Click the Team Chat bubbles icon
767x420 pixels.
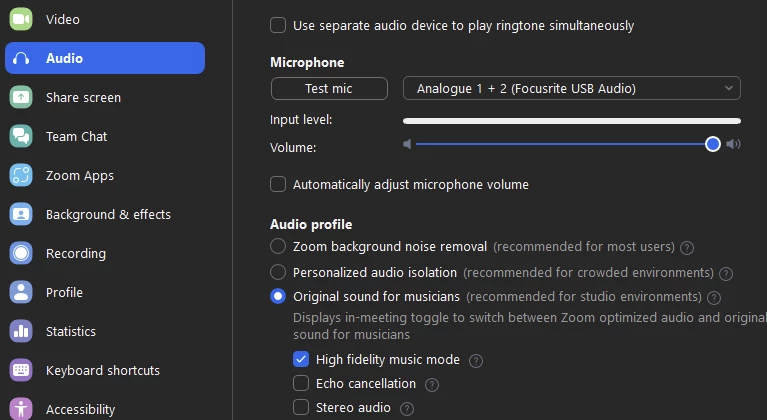(21, 136)
